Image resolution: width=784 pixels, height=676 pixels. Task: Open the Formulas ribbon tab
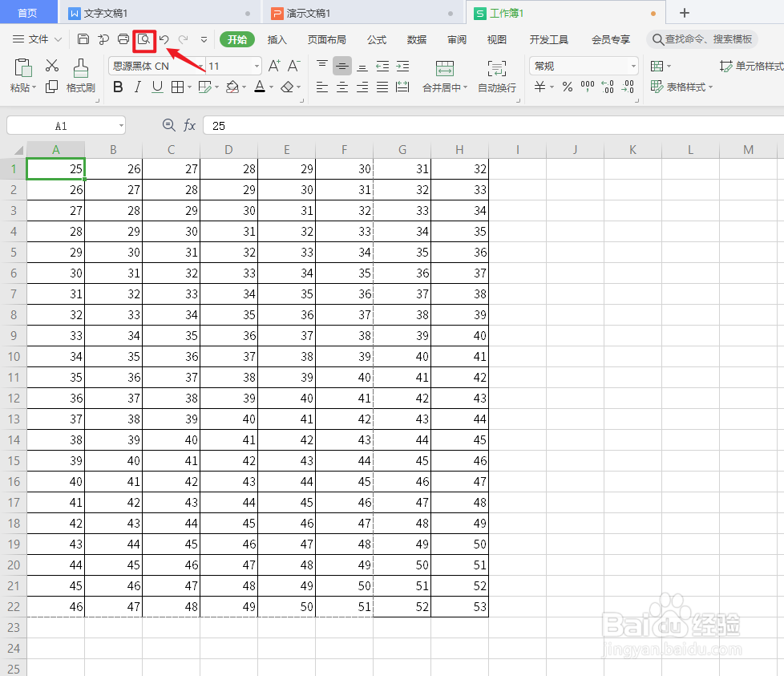pos(377,39)
